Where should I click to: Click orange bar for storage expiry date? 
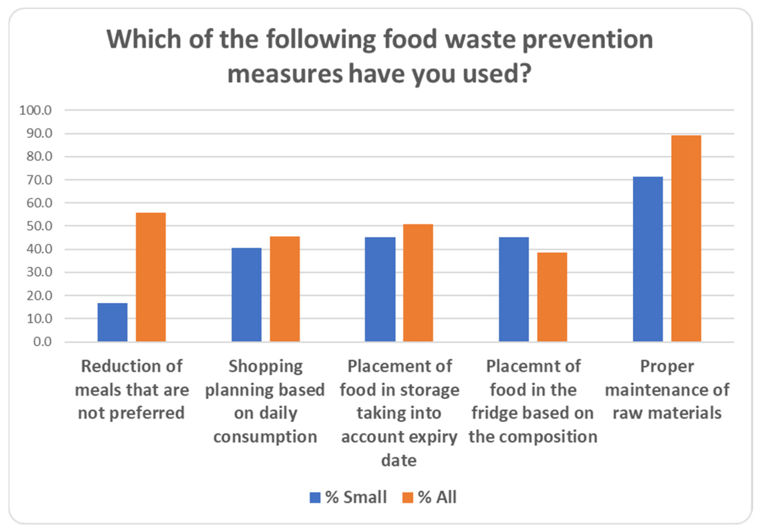[x=418, y=283]
